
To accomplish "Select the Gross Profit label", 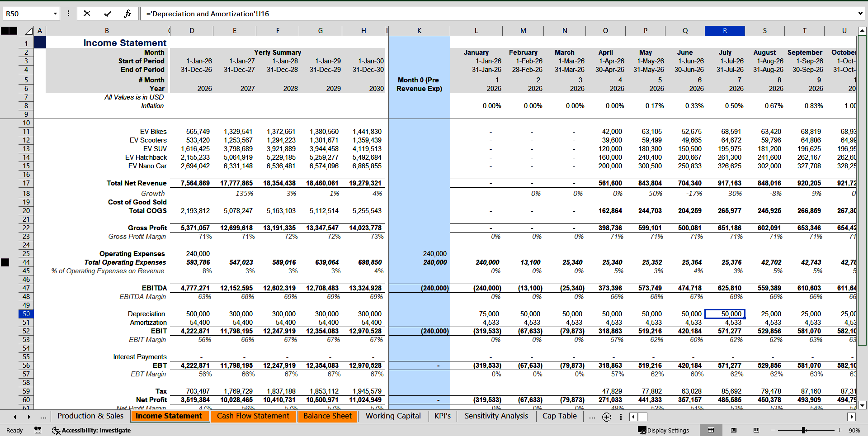I will tap(147, 228).
